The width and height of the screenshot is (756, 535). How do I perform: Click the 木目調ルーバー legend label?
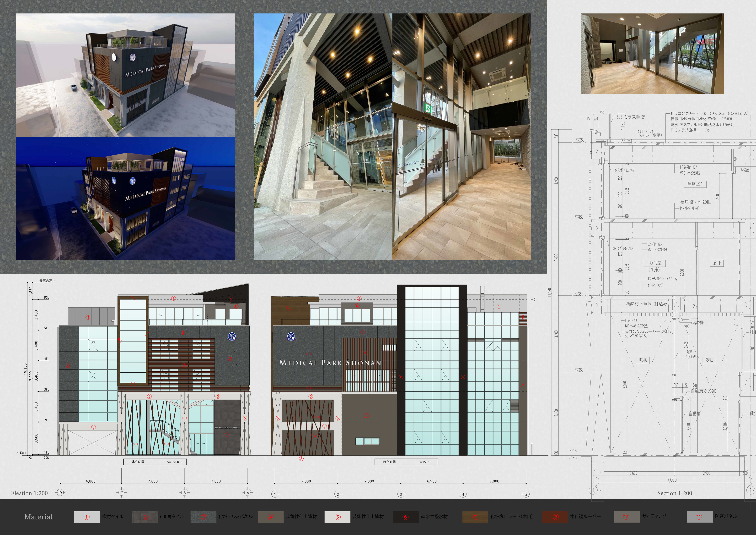click(x=585, y=517)
